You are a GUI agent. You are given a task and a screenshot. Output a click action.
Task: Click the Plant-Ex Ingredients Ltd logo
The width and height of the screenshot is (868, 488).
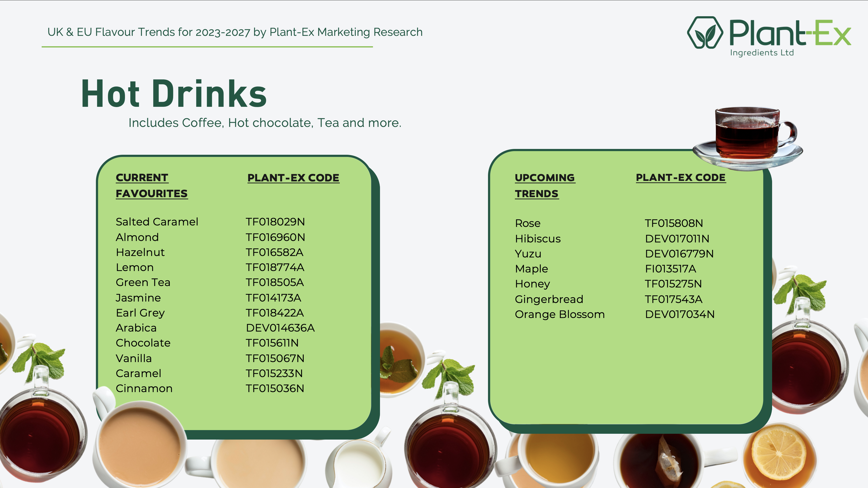coord(769,36)
